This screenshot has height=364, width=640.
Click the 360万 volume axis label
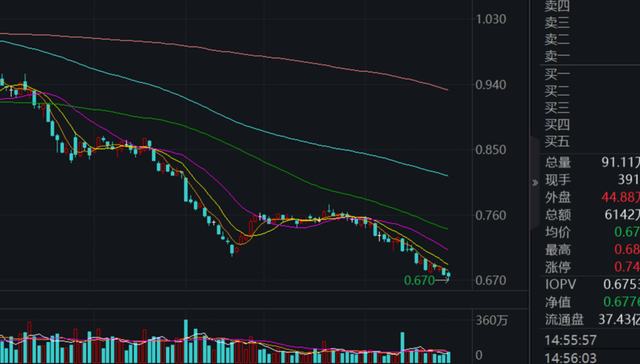click(492, 320)
